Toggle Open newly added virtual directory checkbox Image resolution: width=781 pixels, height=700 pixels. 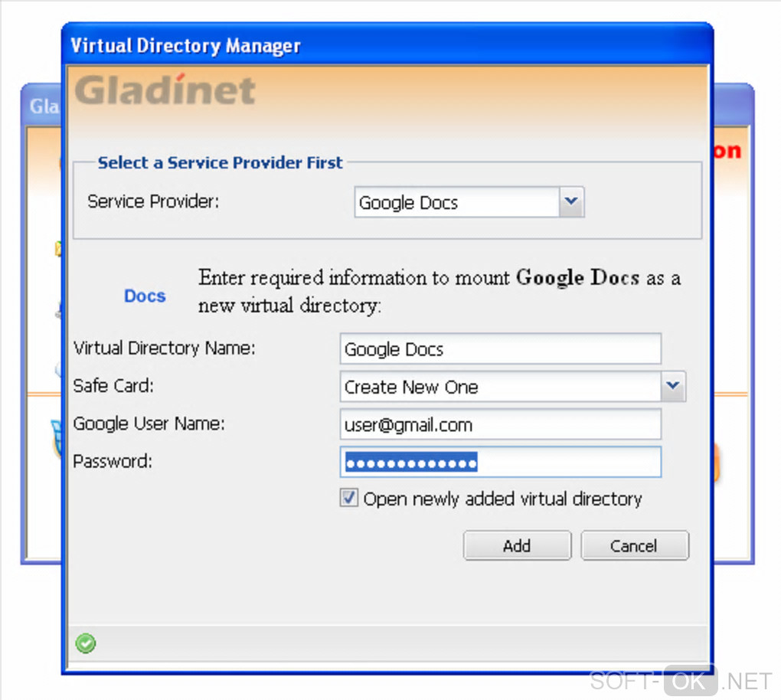coord(348,498)
